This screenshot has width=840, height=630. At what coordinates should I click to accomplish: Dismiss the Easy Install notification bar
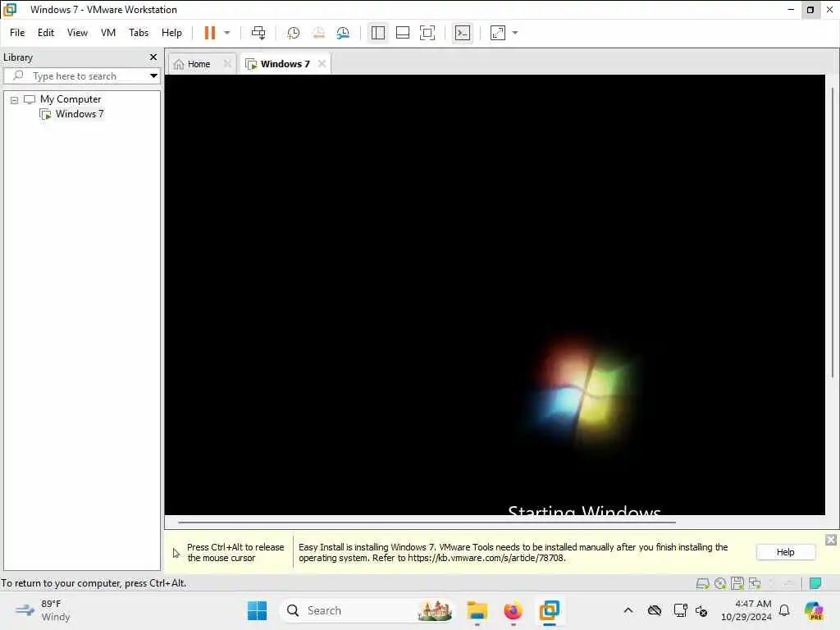830,540
